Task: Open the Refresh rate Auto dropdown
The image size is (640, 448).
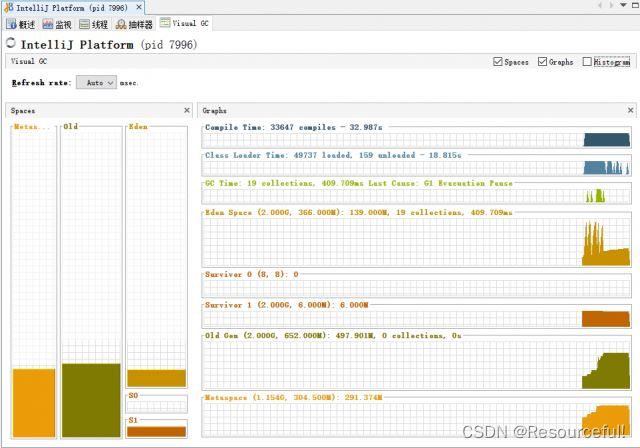Action: [96, 82]
